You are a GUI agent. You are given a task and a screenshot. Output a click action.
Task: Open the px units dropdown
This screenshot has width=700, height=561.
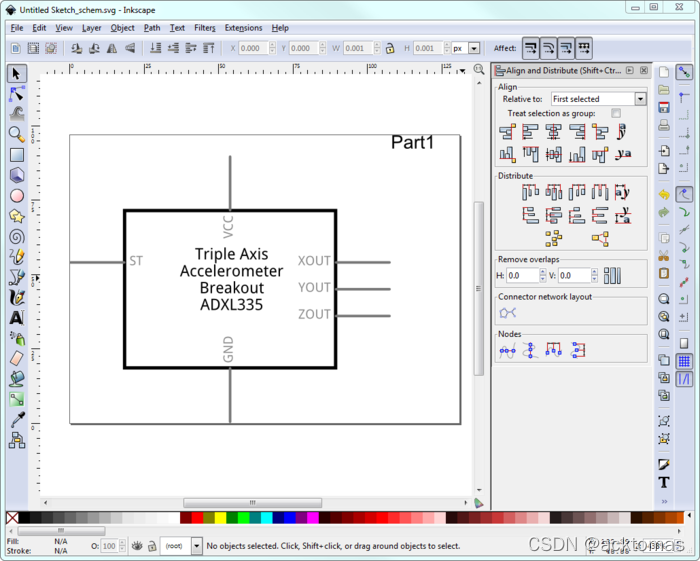click(474, 48)
